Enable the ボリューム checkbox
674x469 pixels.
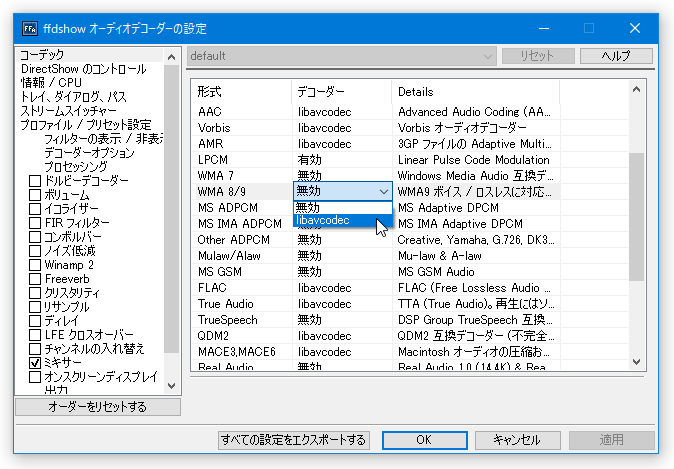(35, 195)
